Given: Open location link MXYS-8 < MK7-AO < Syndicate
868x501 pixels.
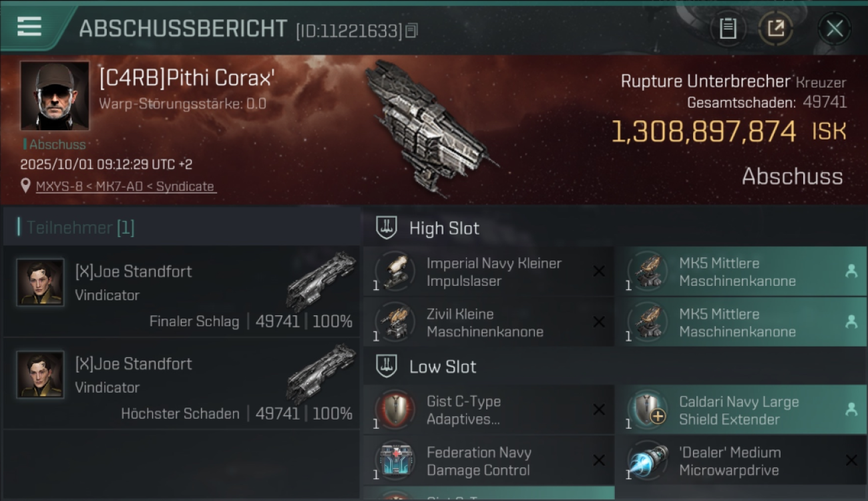Looking at the screenshot, I should pyautogui.click(x=126, y=186).
